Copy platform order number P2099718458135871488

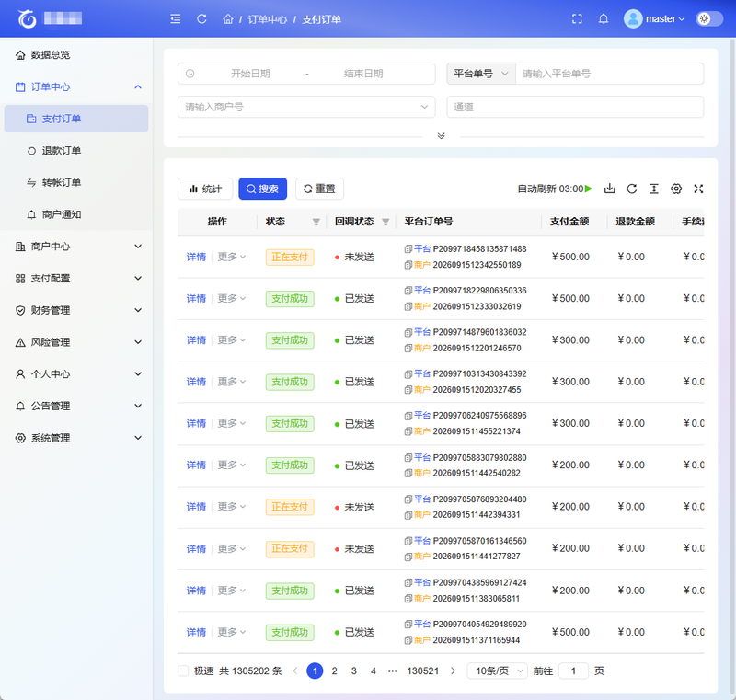(x=408, y=249)
